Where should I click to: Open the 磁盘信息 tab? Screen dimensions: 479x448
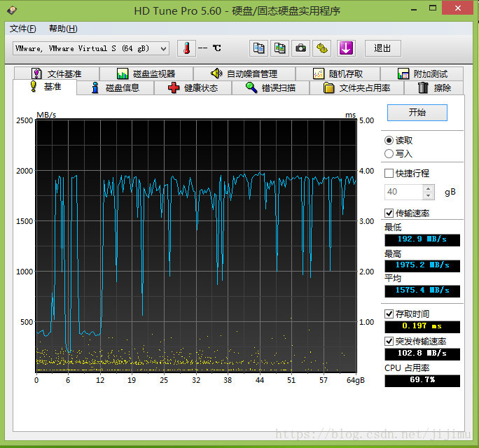click(x=116, y=88)
